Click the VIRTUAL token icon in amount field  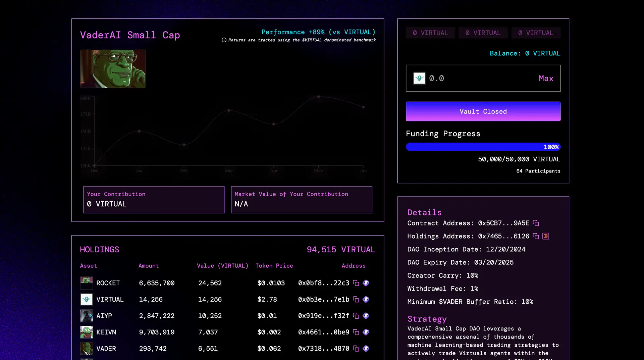(419, 79)
